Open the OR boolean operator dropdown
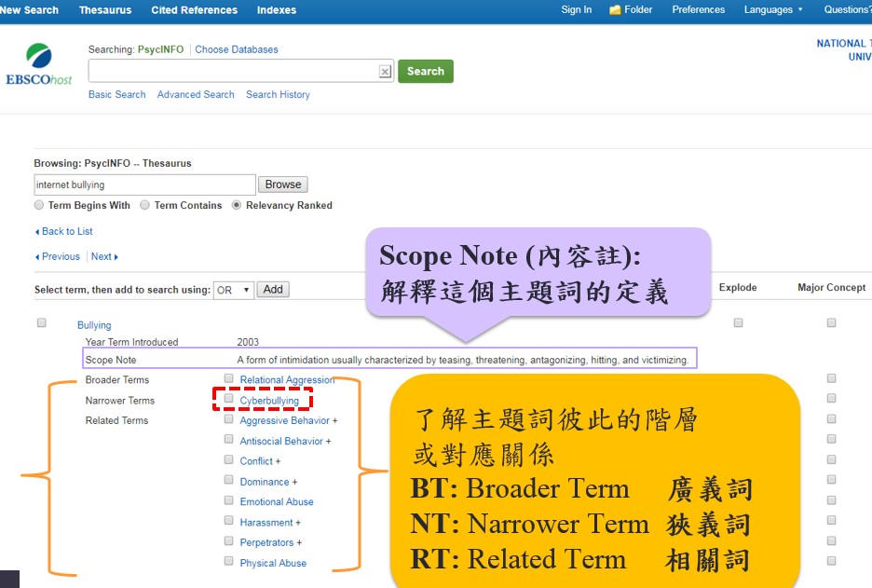Image resolution: width=872 pixels, height=588 pixels. [234, 290]
